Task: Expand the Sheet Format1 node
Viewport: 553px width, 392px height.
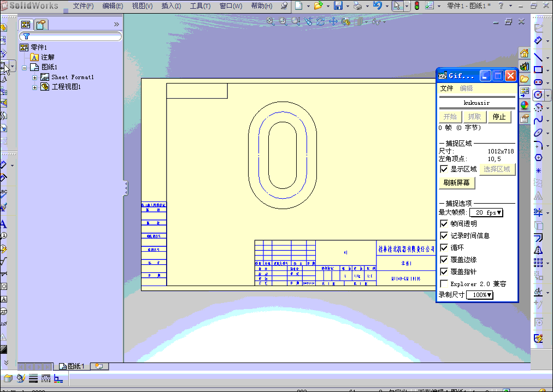Action: click(x=34, y=78)
